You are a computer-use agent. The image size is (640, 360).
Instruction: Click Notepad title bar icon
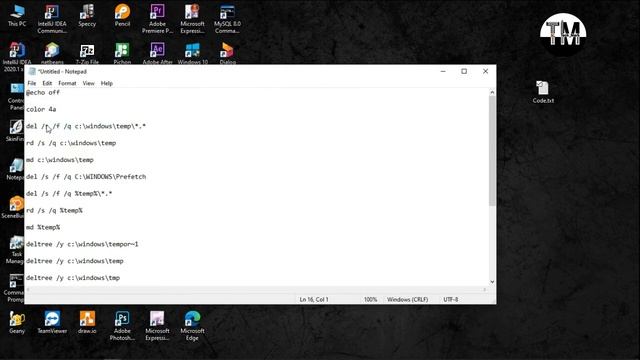click(32, 71)
